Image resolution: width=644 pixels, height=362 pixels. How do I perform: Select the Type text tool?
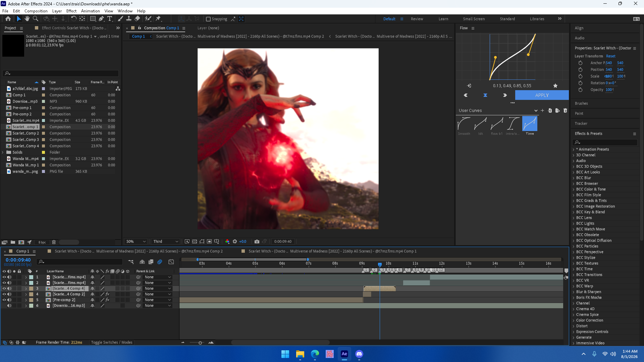110,19
